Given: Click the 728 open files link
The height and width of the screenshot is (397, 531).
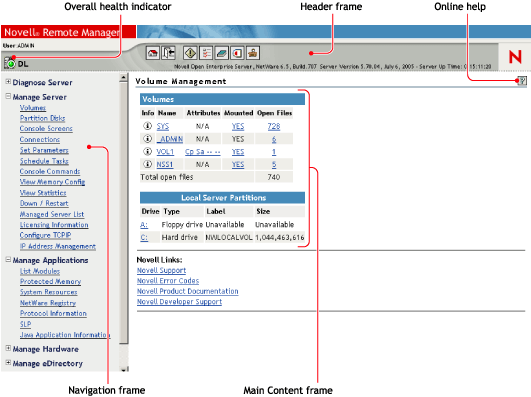Looking at the screenshot, I should [274, 126].
